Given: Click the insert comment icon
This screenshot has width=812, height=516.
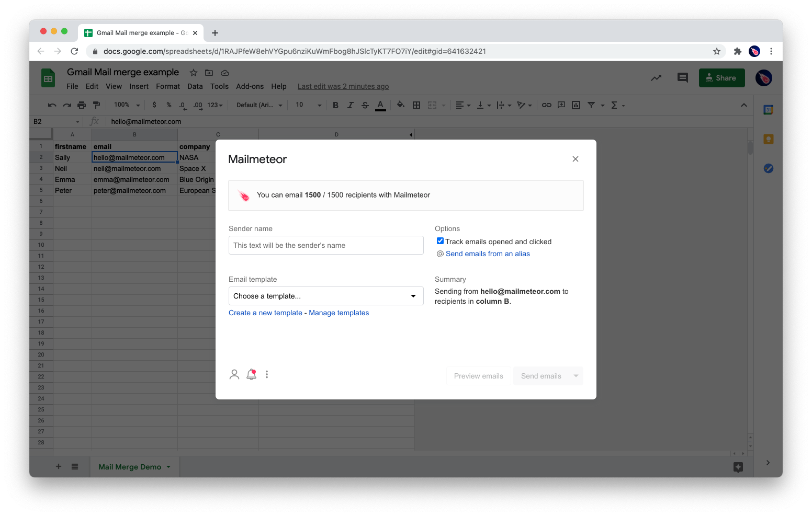Looking at the screenshot, I should 561,105.
